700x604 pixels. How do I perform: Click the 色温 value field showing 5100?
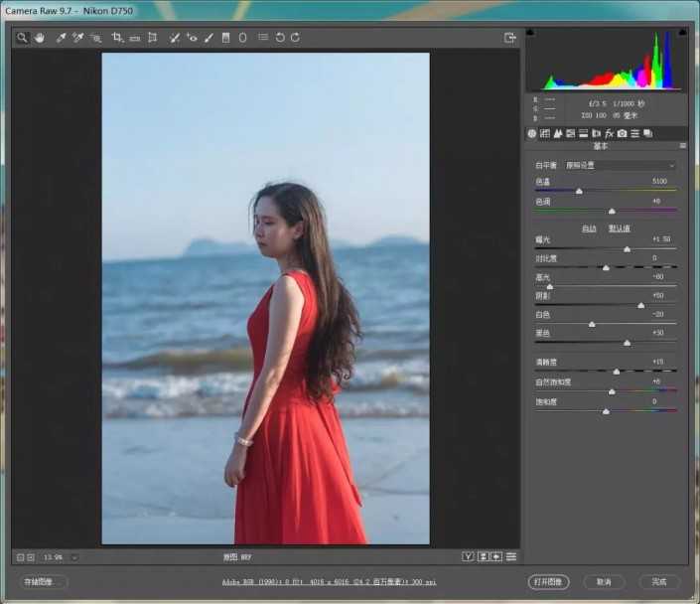[x=659, y=182]
